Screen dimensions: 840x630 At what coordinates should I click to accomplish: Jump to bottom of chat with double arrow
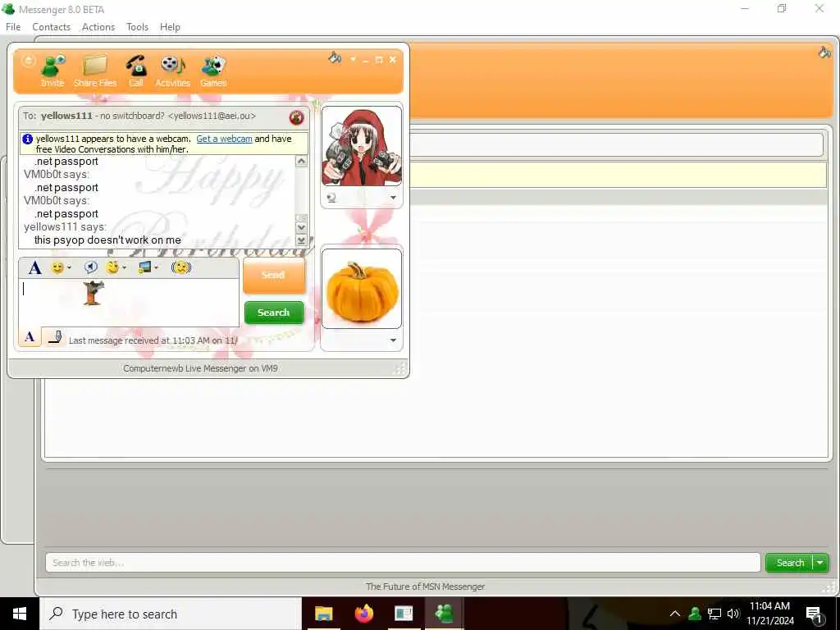pos(302,240)
